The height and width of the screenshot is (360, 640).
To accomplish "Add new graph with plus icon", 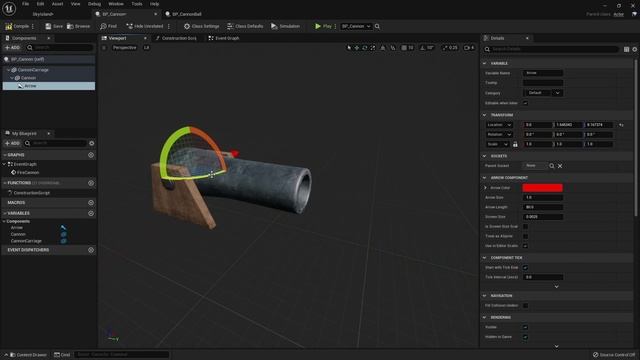I will pos(91,155).
